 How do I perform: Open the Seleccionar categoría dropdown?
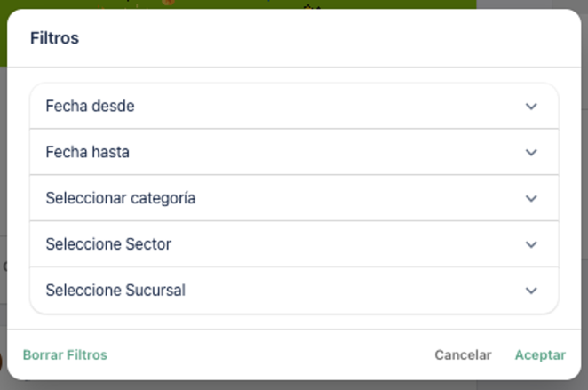coord(120,198)
